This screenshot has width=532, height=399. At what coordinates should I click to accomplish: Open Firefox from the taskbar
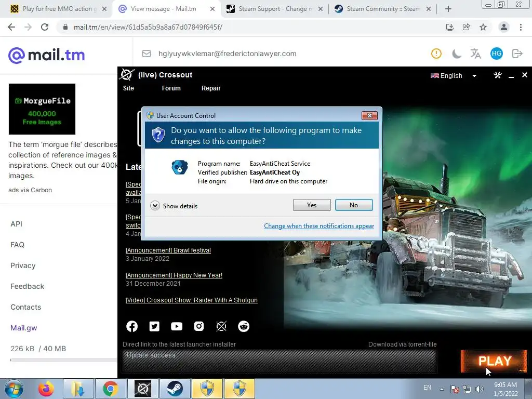[46, 389]
